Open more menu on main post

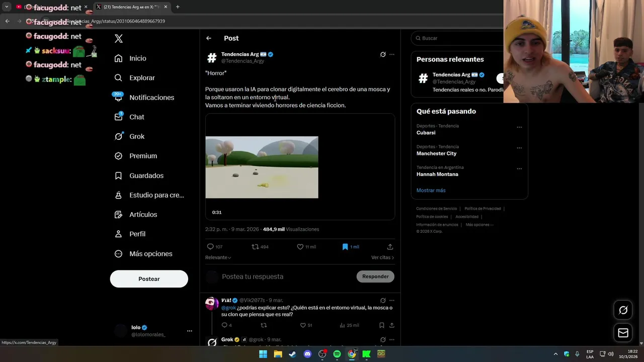coord(392,54)
